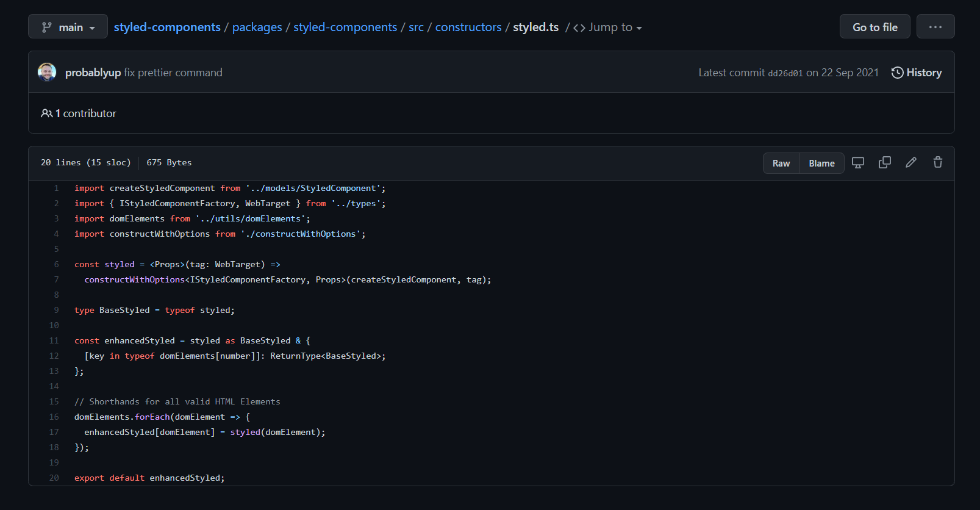The width and height of the screenshot is (980, 510).
Task: Select line number 16
Action: (54, 417)
